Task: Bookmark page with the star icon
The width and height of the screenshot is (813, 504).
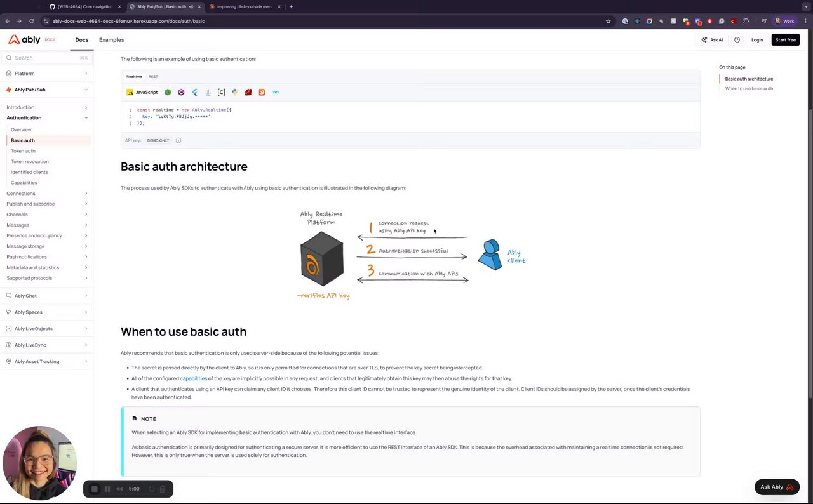Action: click(x=608, y=21)
